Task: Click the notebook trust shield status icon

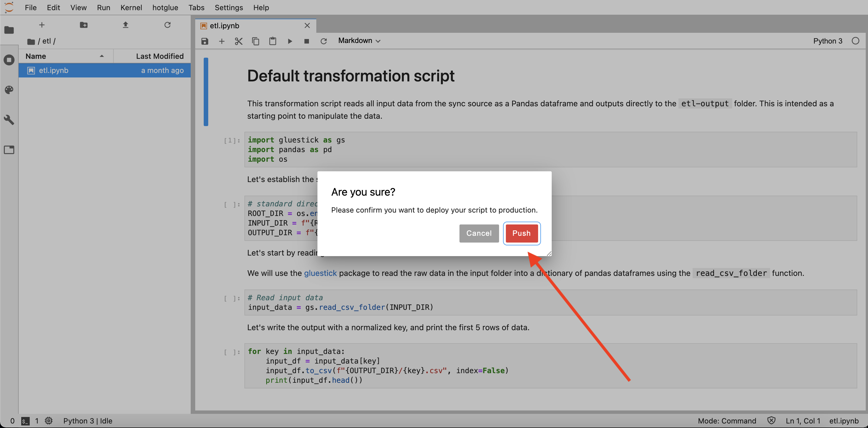Action: (x=771, y=420)
